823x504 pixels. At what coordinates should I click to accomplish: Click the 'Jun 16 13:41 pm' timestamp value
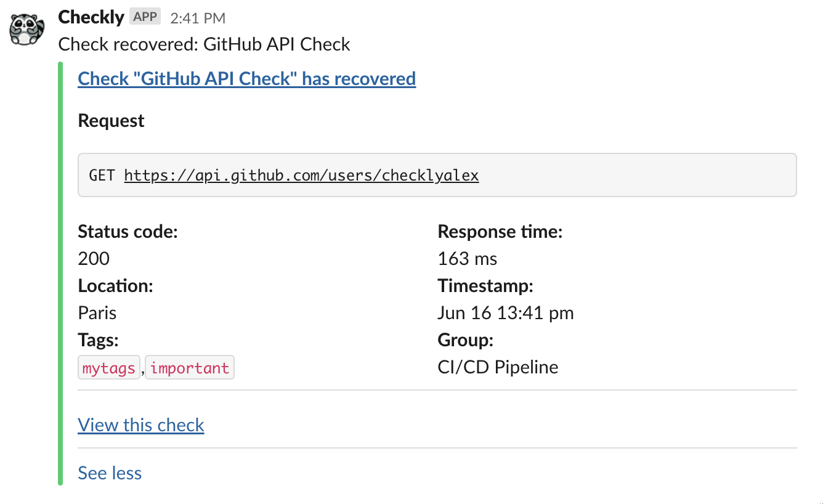(x=505, y=312)
